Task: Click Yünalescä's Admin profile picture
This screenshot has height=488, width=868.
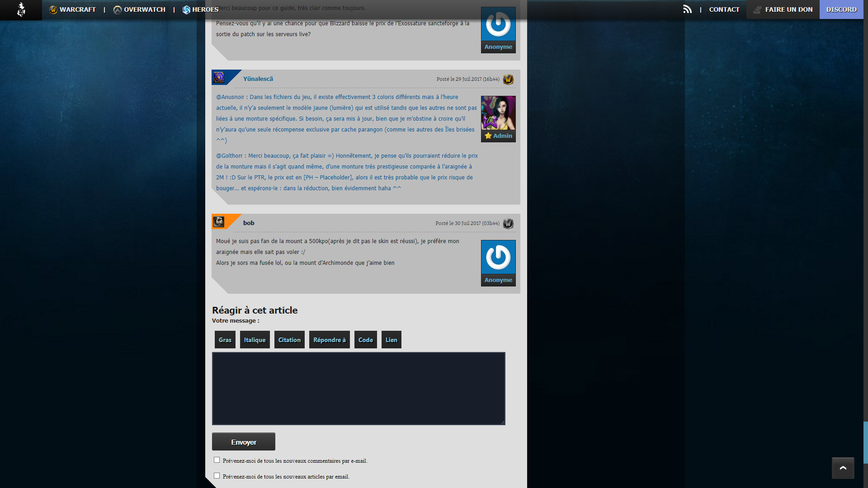Action: 498,113
